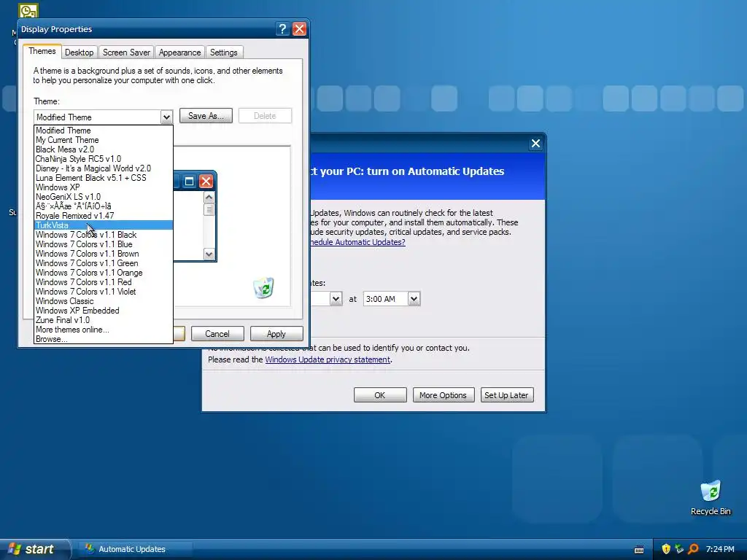Screen dimensions: 747x560
Task: Select the Windows XP theme
Action: [x=104, y=187]
